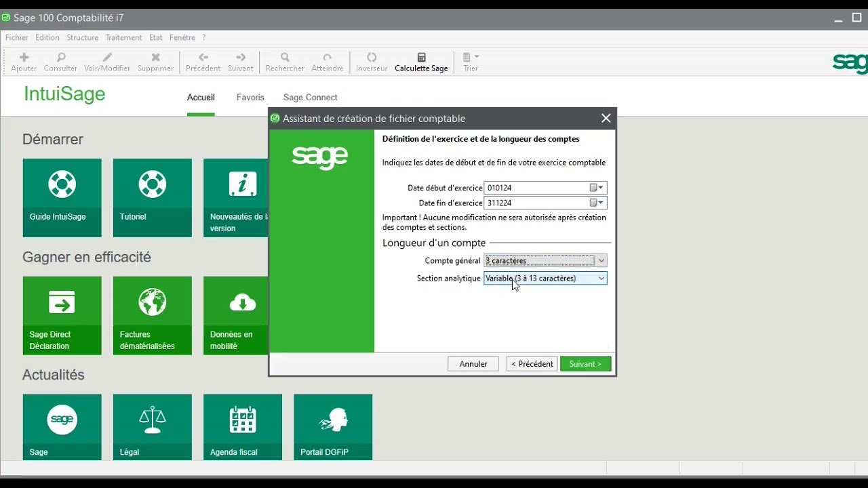The height and width of the screenshot is (488, 868).
Task: Open the Tutoriel tile
Action: (153, 198)
